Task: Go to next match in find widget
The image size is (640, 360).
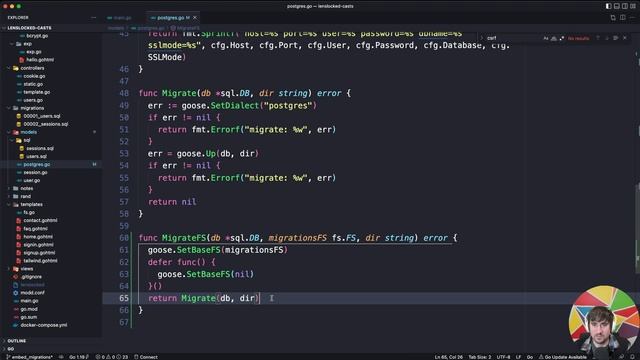Action: pos(607,38)
